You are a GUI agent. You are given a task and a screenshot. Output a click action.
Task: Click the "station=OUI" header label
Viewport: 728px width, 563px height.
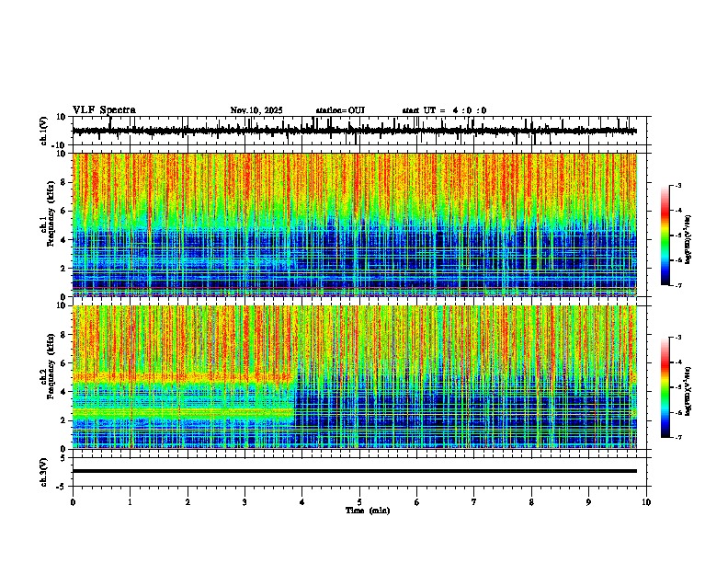point(340,110)
